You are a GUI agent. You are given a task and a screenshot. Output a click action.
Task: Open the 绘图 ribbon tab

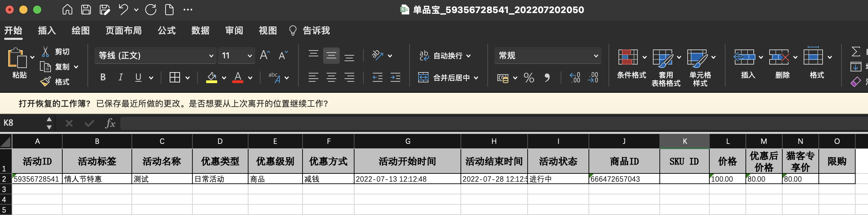coord(81,31)
